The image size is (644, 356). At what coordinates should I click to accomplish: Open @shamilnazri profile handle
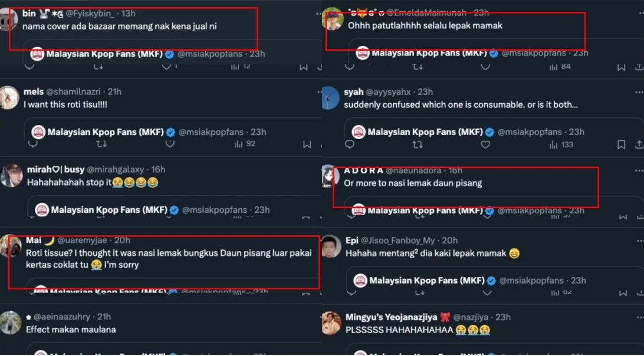tap(74, 92)
